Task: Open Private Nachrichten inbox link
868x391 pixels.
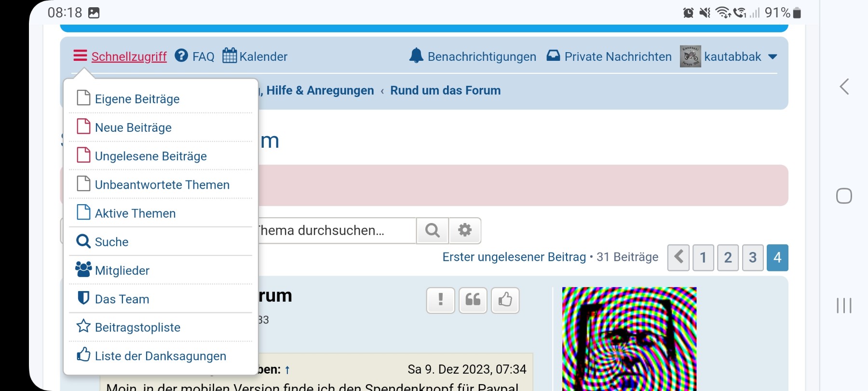Action: pos(617,56)
